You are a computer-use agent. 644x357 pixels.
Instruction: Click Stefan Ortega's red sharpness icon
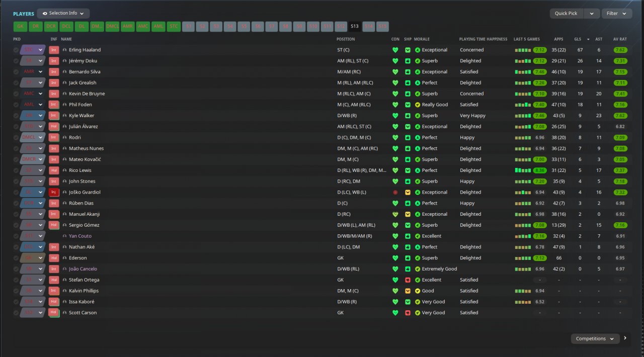408,280
